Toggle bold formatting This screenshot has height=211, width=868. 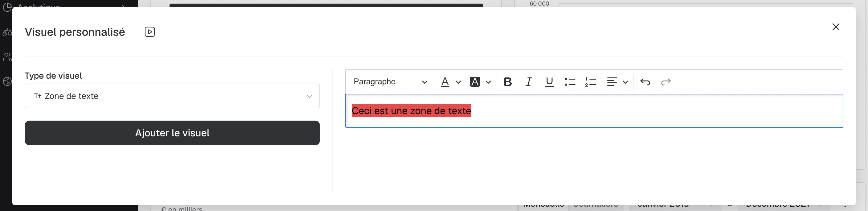point(507,82)
